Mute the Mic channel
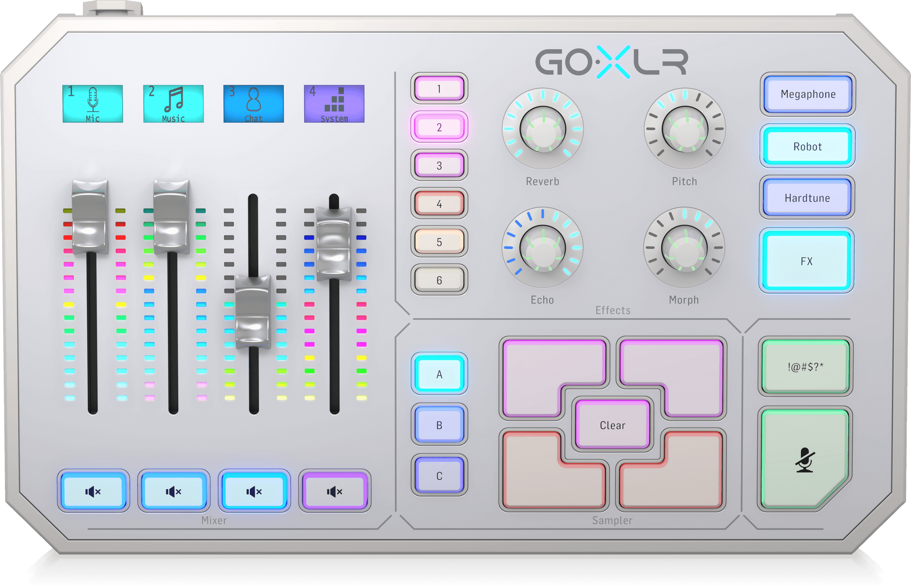911x588 pixels. (92, 491)
